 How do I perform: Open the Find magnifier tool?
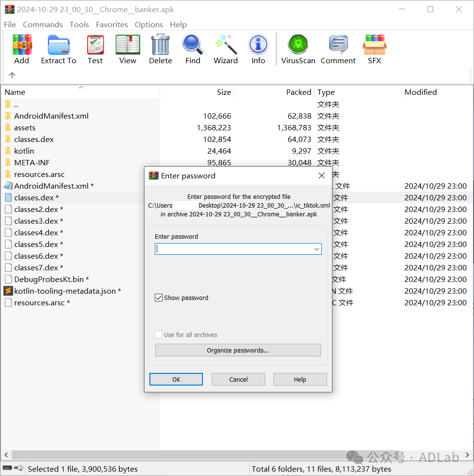(193, 50)
